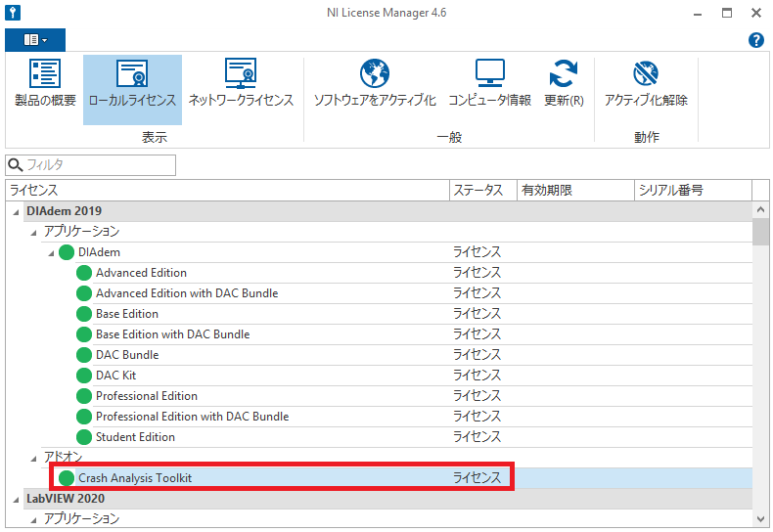This screenshot has width=773, height=532.
Task: Collapse the DIAdem 2019 group
Action: (x=16, y=212)
